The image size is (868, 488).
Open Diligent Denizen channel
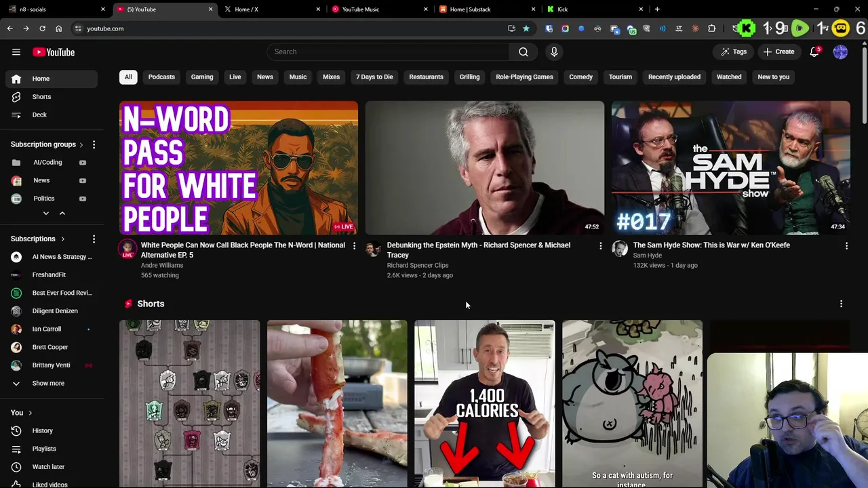click(52, 311)
